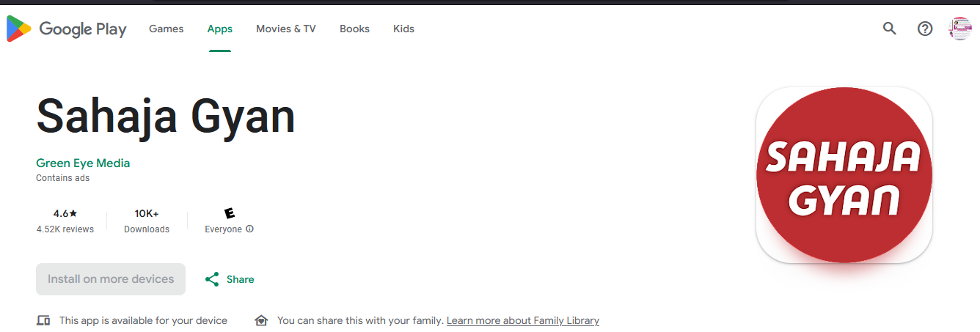This screenshot has height=332, width=980.
Task: Open Learn more about Family Library link
Action: (523, 321)
